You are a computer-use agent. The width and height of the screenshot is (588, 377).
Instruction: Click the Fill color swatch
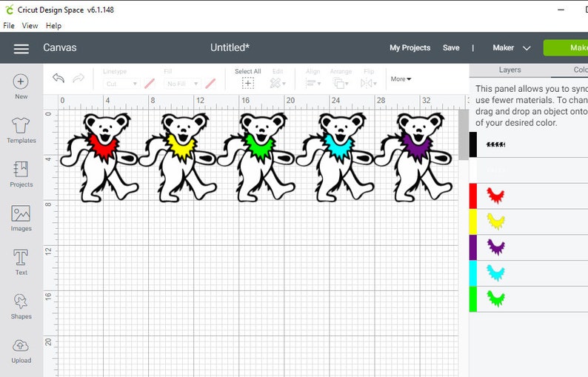click(x=210, y=83)
